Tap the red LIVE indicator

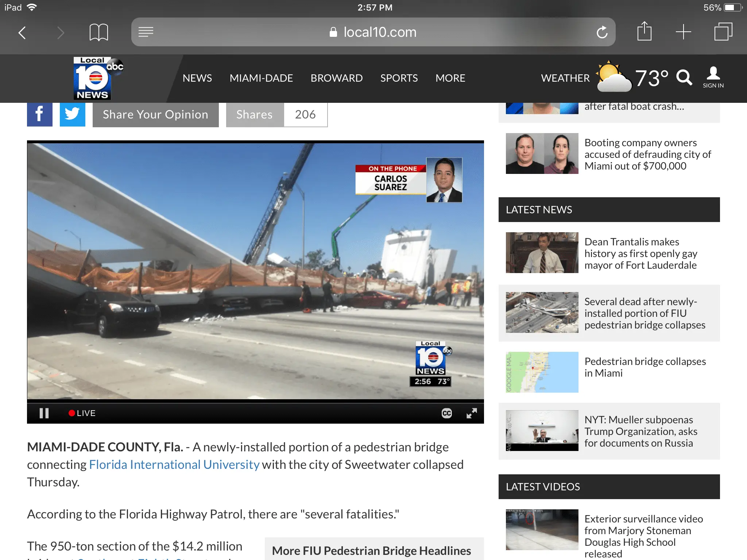[x=82, y=413]
